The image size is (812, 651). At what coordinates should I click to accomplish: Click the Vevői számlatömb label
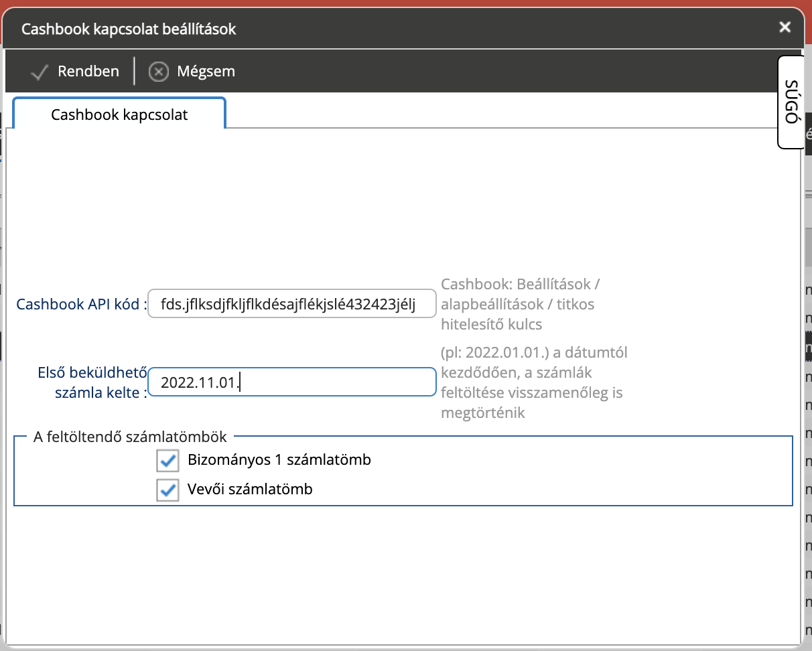[251, 490]
